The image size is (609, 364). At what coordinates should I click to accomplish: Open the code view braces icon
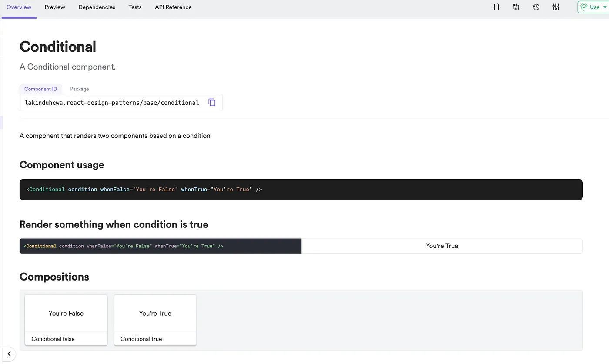496,7
